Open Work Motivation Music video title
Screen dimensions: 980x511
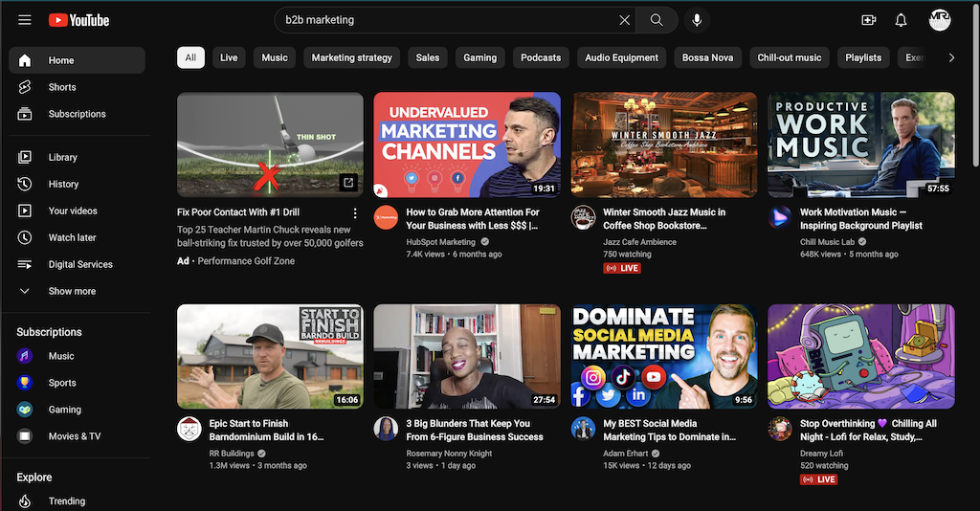[x=861, y=218]
